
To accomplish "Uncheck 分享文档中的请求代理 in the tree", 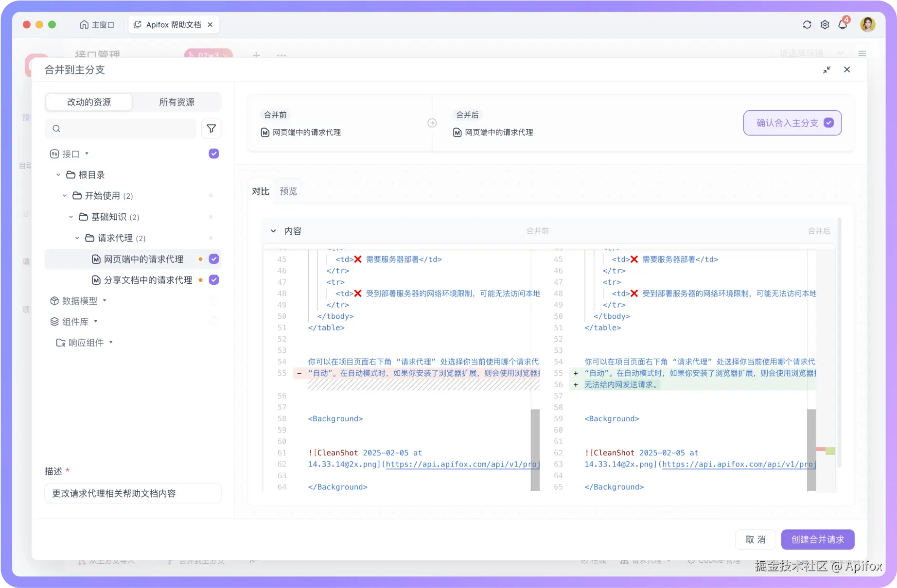I will pos(213,280).
